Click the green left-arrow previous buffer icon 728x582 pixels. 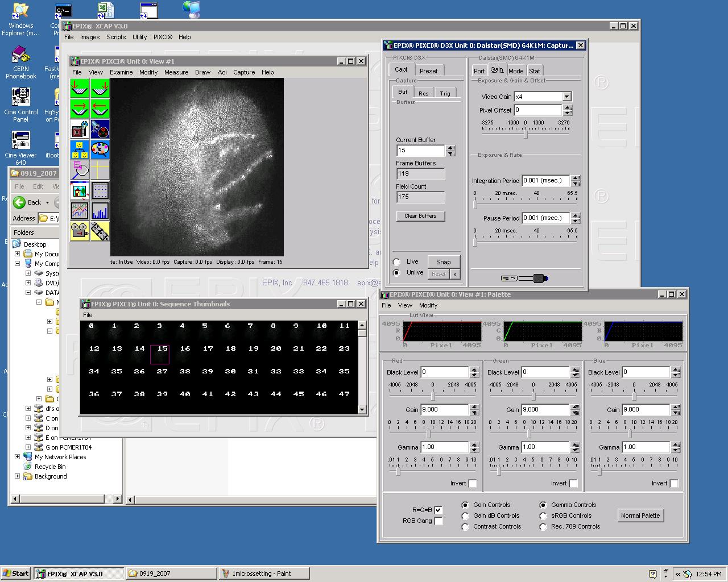[x=100, y=109]
